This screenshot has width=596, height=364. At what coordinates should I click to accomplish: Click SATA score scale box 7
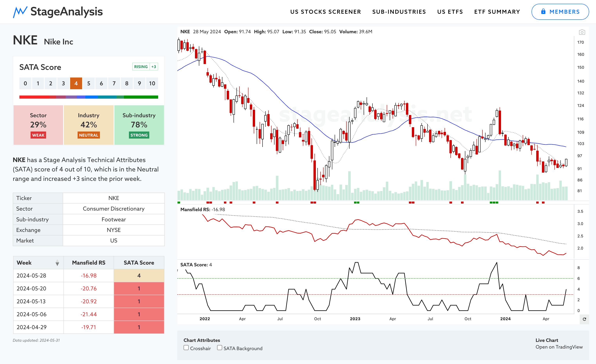[x=114, y=83]
